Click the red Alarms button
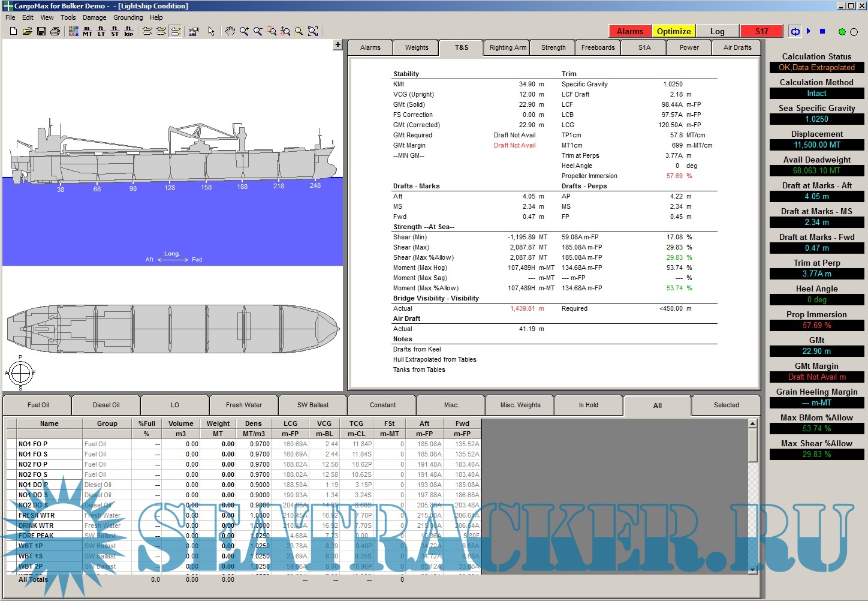Screen dimensions: 868x601 630,31
